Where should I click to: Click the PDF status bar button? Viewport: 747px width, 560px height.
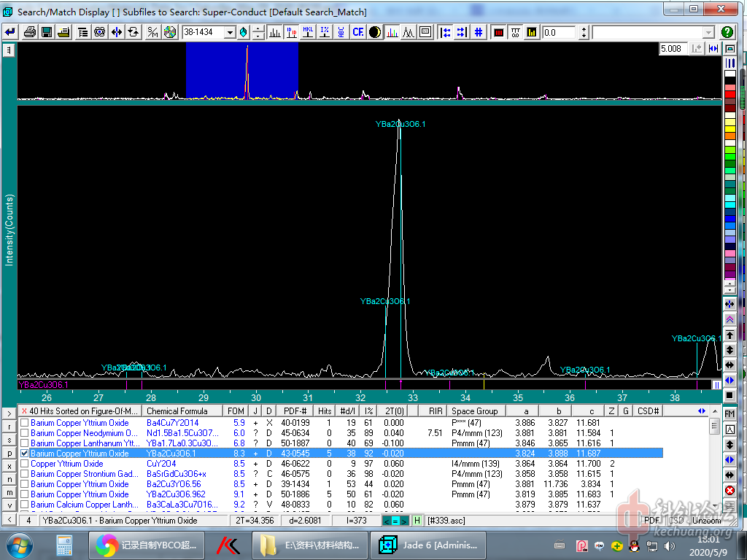tap(651, 520)
